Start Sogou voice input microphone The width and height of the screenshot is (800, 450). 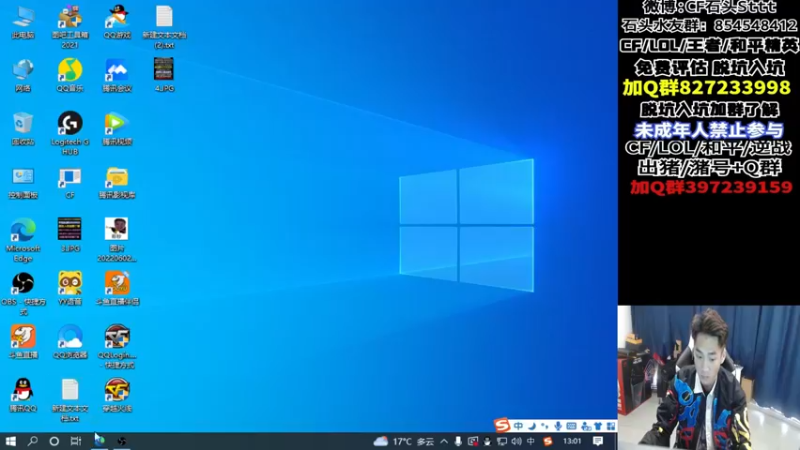pyautogui.click(x=558, y=426)
